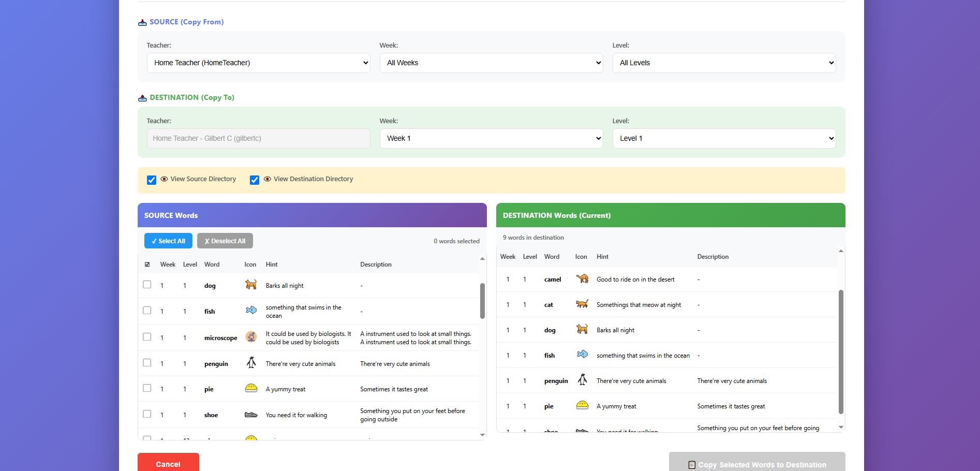Screen dimensions: 980x471
Task: Expand the source All Weeks dropdown
Action: pyautogui.click(x=491, y=63)
